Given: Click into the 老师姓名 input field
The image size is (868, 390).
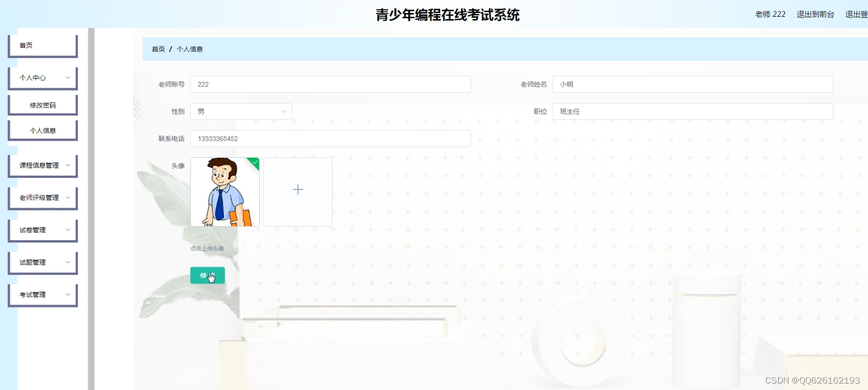Looking at the screenshot, I should (x=693, y=84).
